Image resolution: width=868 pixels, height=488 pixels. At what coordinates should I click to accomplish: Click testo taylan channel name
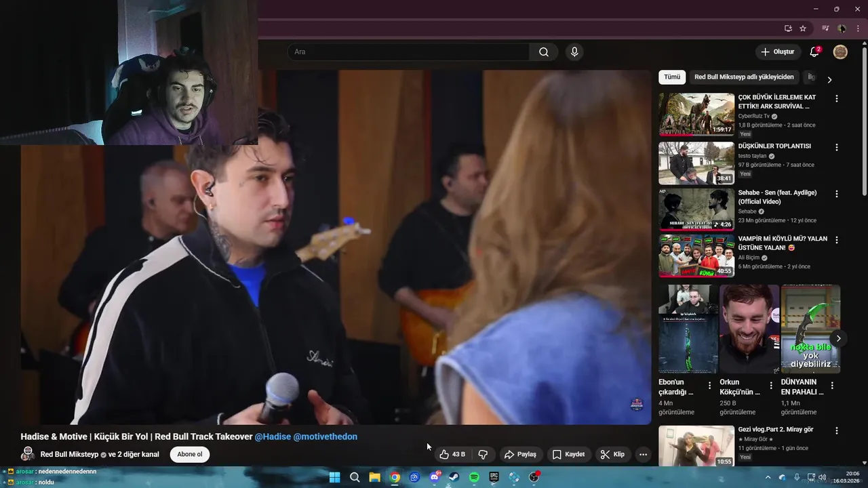coord(753,156)
